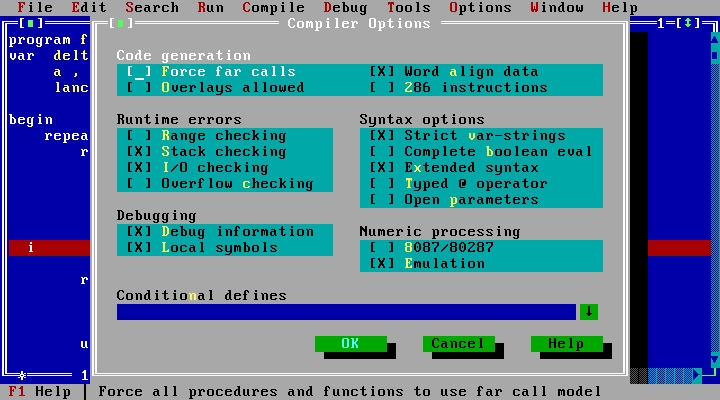Screen dimensions: 720x400
Task: Click the editor's vertical scrollbar down arrow
Action: (714, 360)
